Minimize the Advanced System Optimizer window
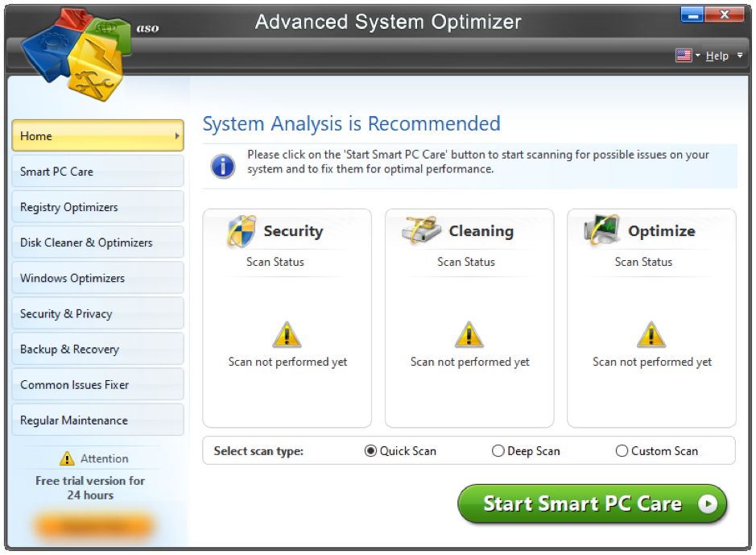The height and width of the screenshot is (555, 756). click(x=692, y=14)
